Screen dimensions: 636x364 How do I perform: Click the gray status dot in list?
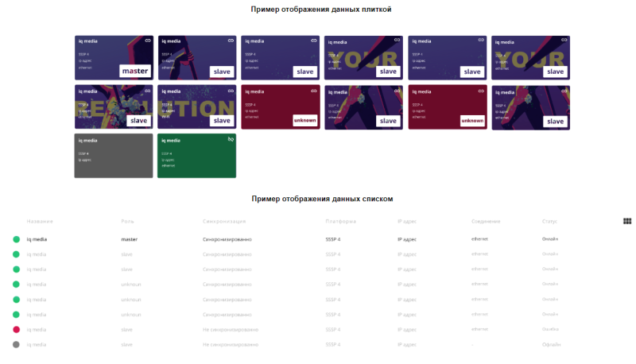click(16, 344)
